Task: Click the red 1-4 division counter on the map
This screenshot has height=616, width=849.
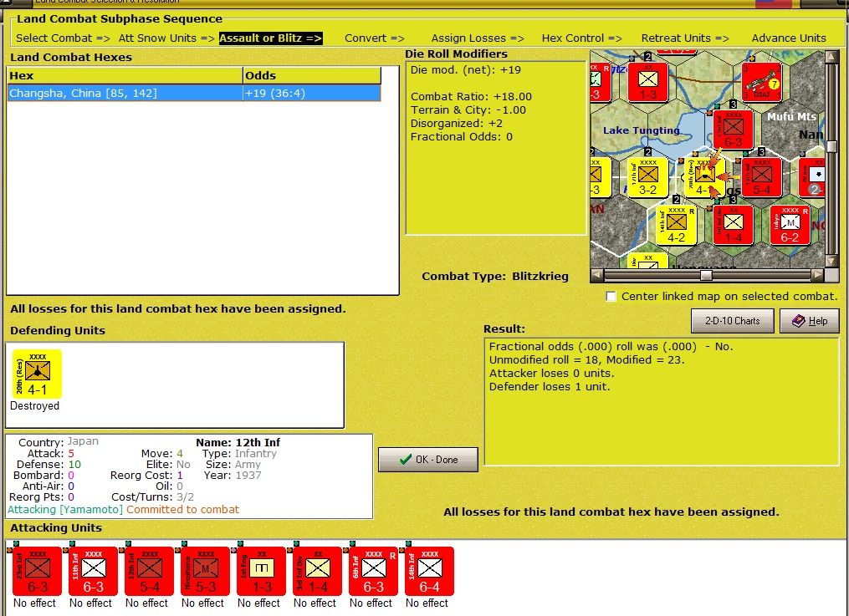Action: tap(733, 225)
